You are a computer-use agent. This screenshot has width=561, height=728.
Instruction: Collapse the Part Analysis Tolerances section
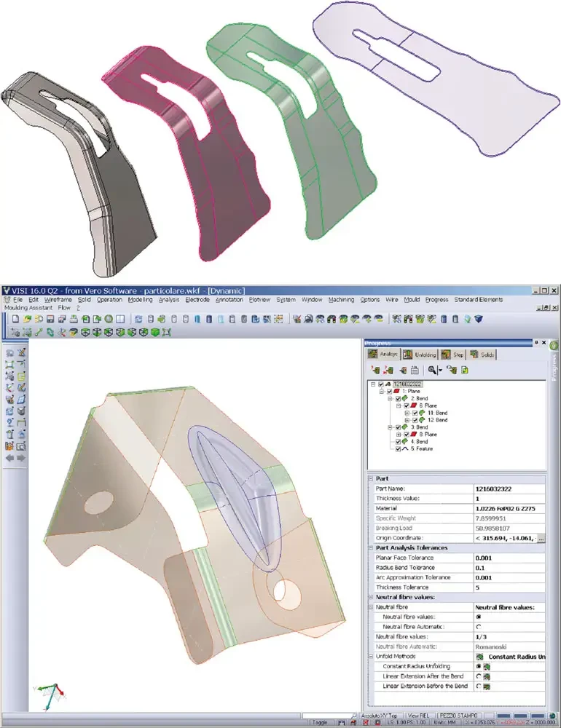point(371,548)
